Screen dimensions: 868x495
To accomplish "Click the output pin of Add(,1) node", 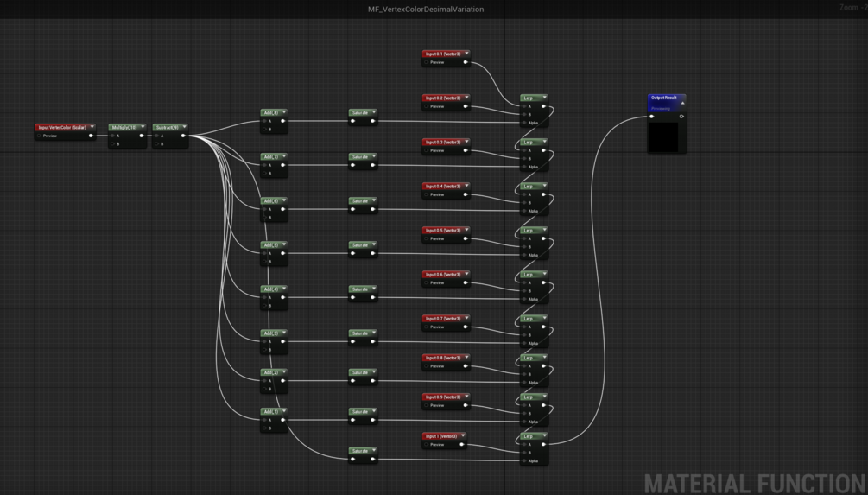I will (283, 420).
